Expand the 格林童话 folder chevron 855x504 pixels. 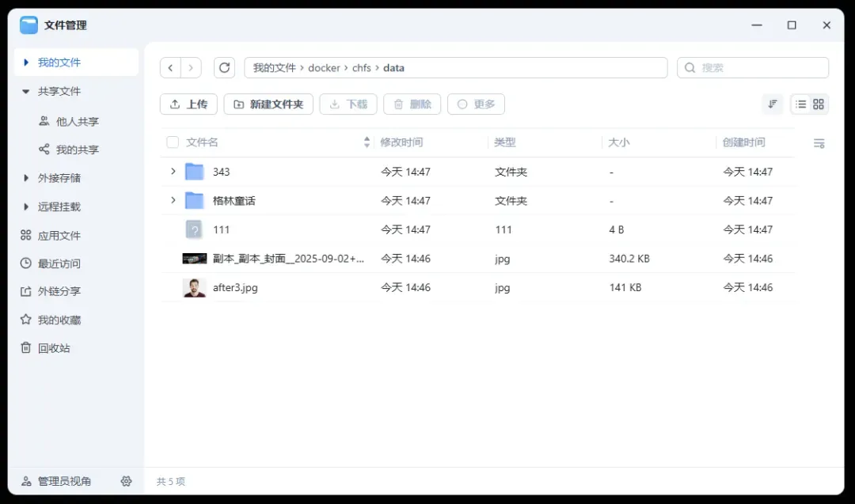point(173,201)
